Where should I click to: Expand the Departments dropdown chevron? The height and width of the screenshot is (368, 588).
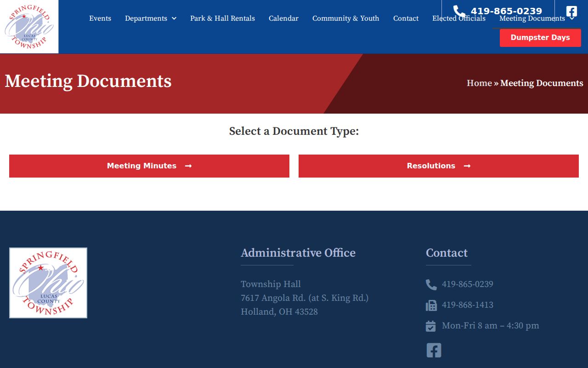coord(174,18)
